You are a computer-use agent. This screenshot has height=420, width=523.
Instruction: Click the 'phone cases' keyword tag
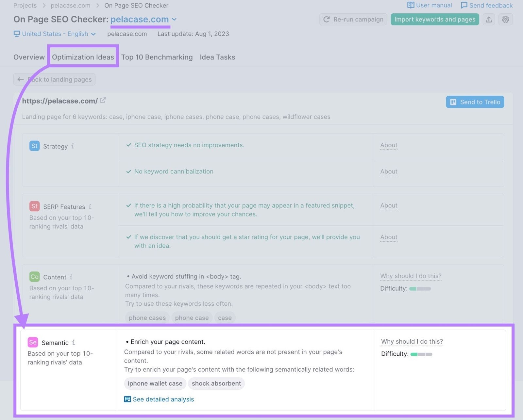click(147, 318)
